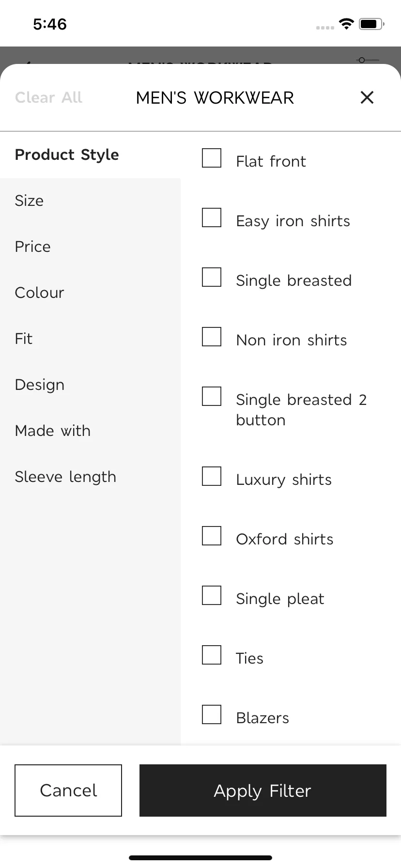This screenshot has width=401, height=868.
Task: Tap the Clear All link
Action: coord(49,97)
